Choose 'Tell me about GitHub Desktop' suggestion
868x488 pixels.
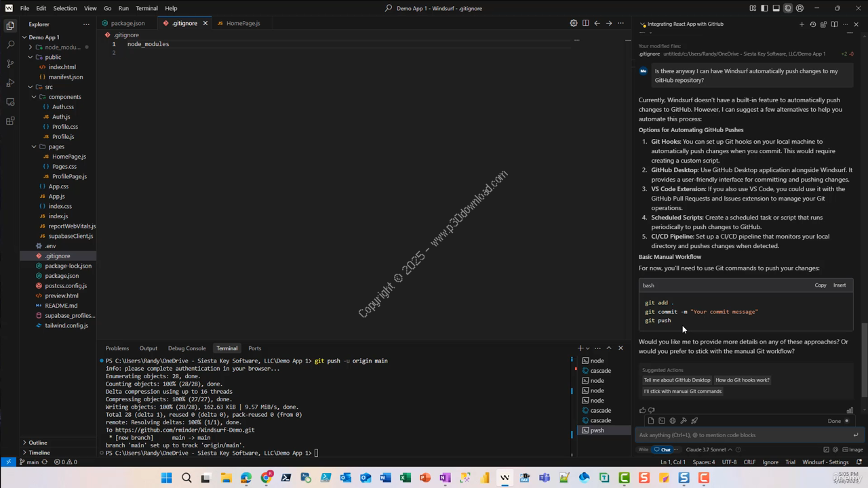(x=677, y=380)
